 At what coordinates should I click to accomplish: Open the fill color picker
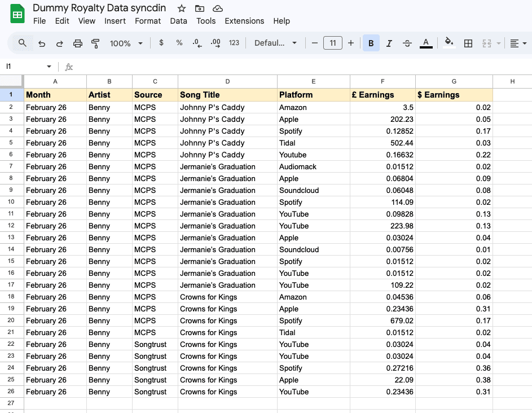pos(449,43)
